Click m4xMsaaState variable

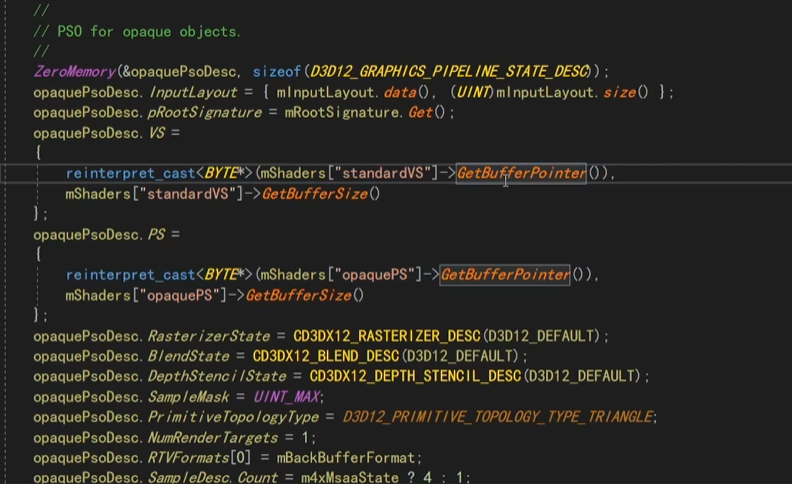click(x=350, y=477)
